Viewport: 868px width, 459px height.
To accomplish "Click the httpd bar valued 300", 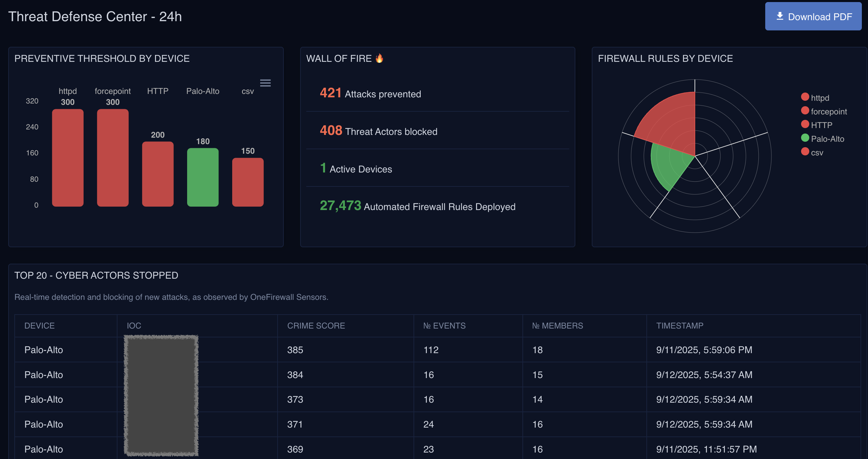I will 68,158.
